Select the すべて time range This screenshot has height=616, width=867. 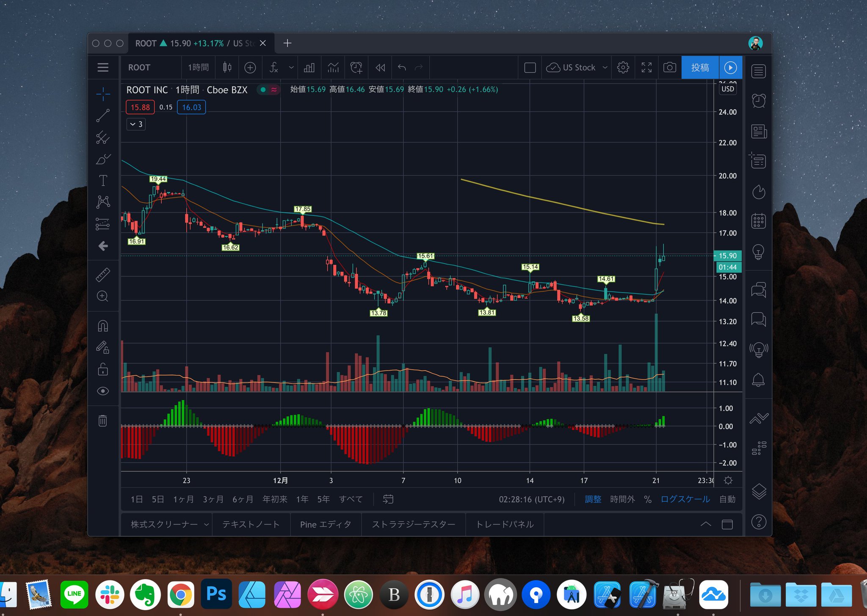[x=351, y=499]
